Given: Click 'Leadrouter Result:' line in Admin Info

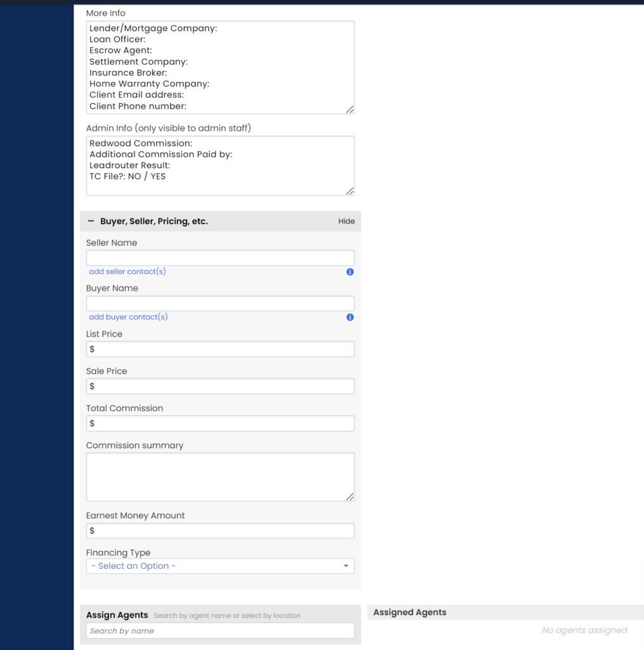Looking at the screenshot, I should pyautogui.click(x=129, y=166).
